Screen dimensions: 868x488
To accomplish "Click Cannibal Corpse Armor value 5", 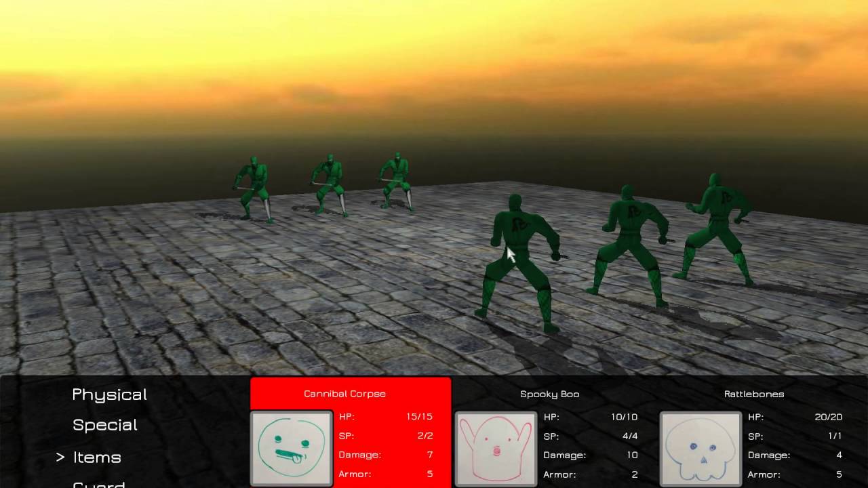I will click(430, 474).
